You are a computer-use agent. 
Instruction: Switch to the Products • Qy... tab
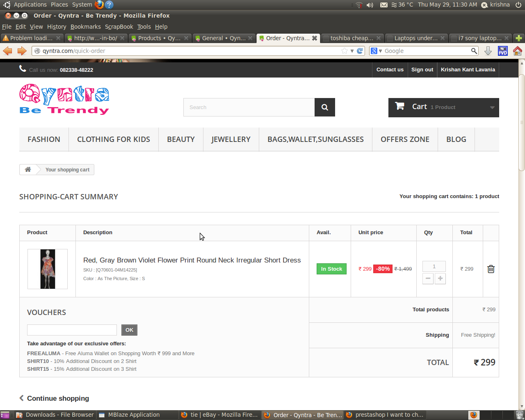[160, 38]
